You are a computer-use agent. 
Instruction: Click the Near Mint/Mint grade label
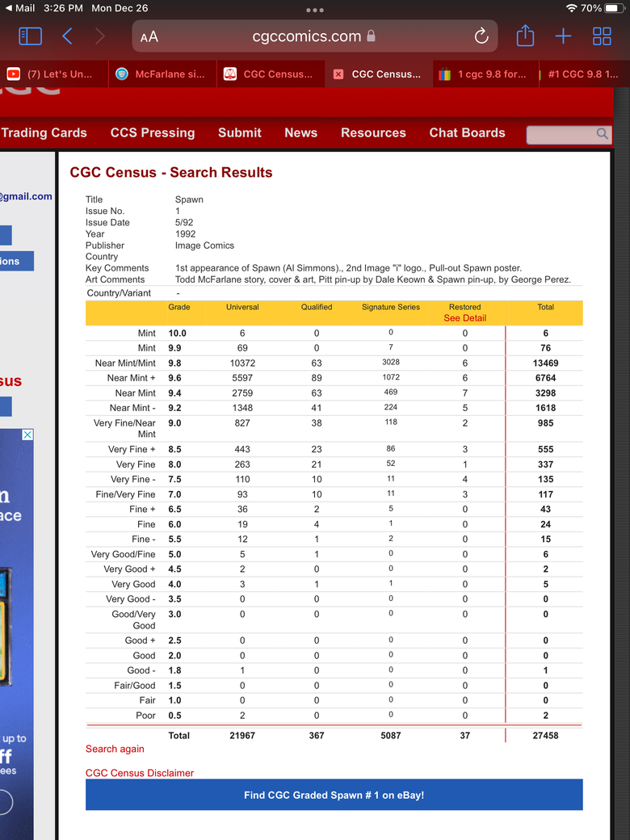click(x=125, y=363)
